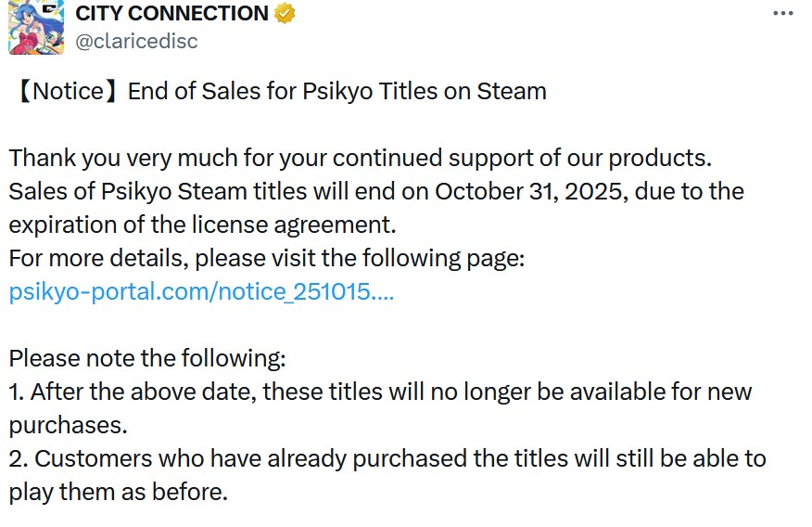
Task: Click the word "purchases." ending note 1
Action: coord(68,425)
